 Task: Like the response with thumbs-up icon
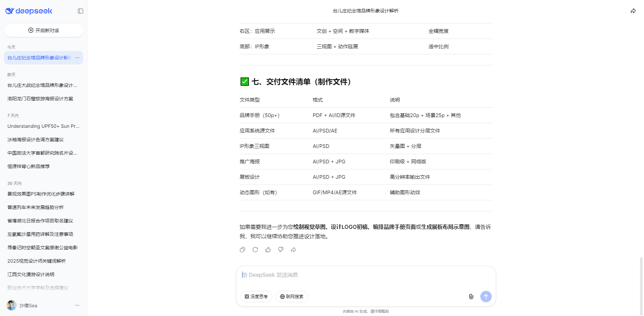268,250
